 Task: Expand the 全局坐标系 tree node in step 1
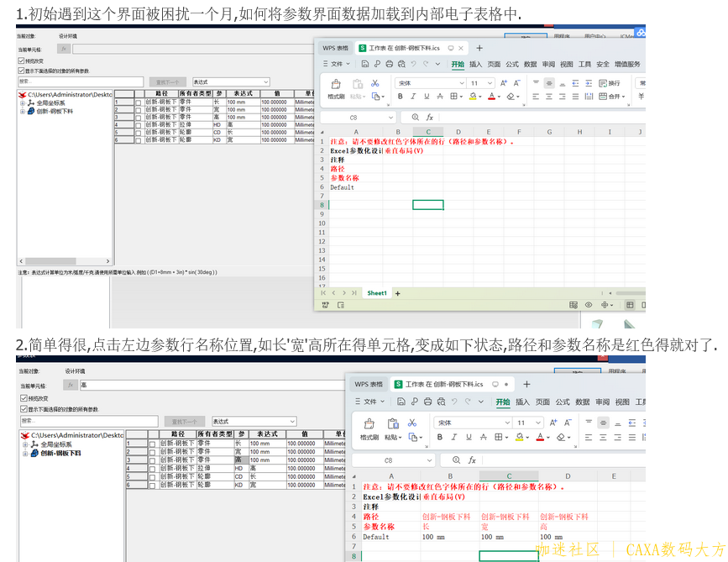(23, 102)
